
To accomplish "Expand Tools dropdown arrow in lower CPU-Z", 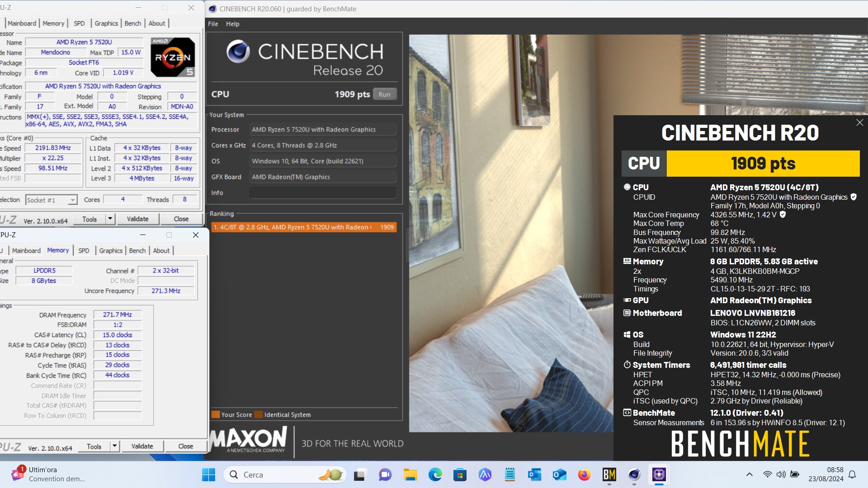I will pyautogui.click(x=115, y=446).
